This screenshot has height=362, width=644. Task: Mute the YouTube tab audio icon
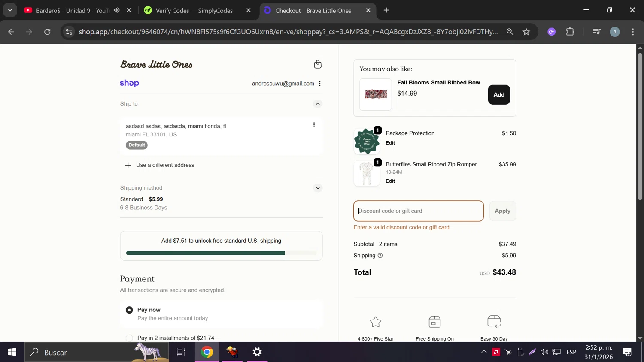(x=117, y=10)
